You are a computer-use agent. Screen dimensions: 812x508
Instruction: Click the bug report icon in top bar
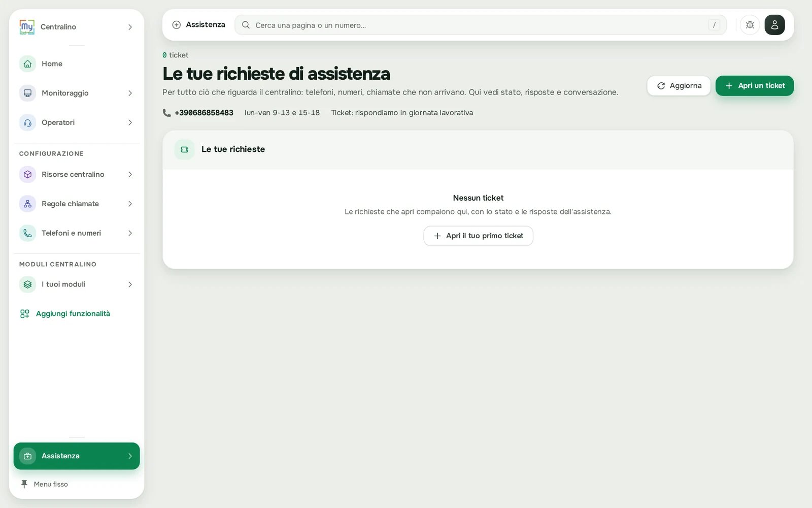click(x=750, y=25)
